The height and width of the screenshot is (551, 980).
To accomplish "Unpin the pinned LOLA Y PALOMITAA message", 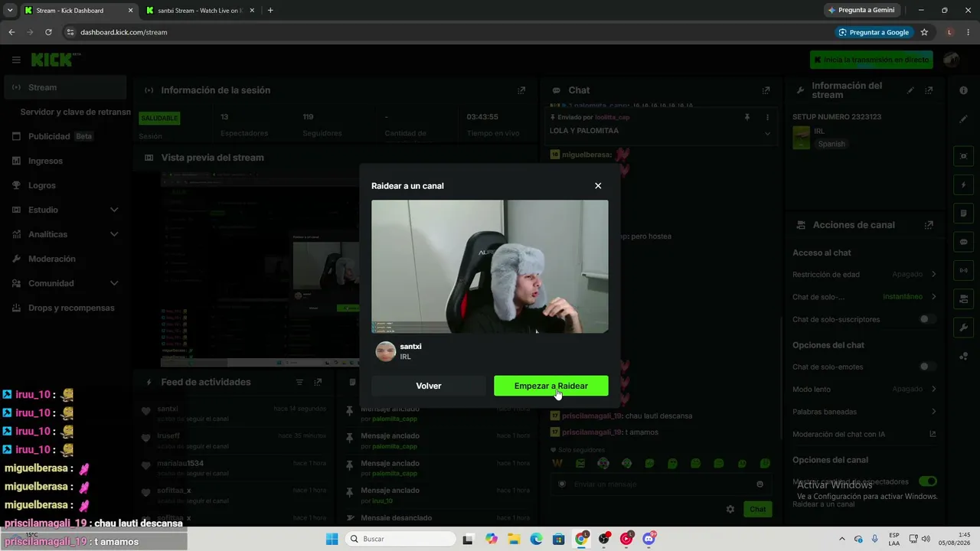I will [747, 117].
